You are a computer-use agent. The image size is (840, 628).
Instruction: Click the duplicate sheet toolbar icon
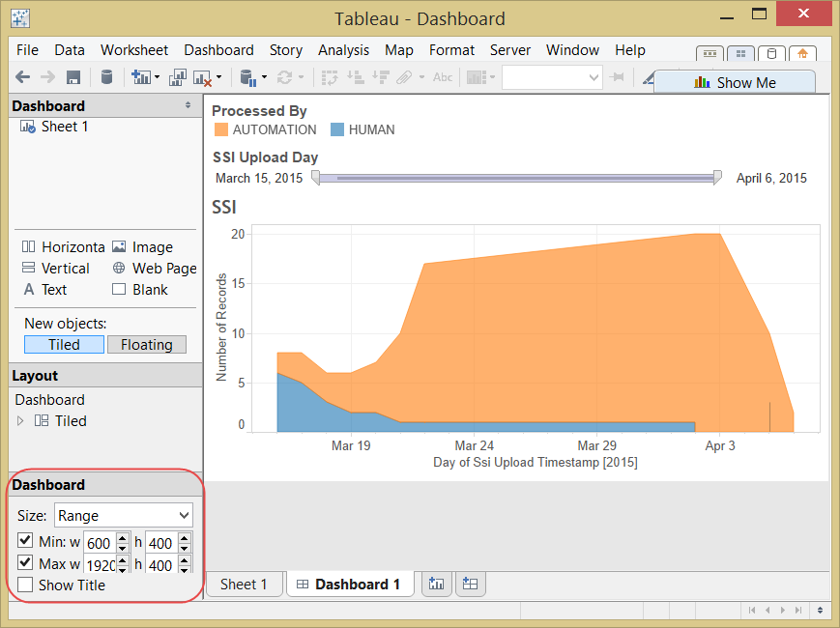(177, 77)
